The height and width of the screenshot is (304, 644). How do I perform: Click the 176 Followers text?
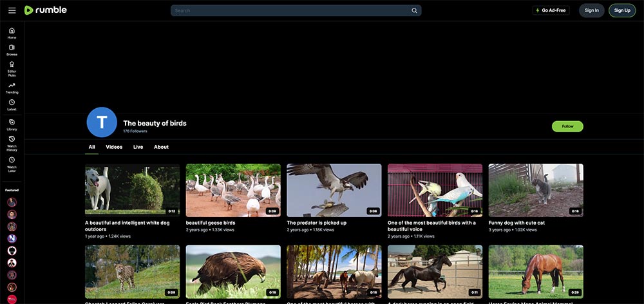135,131
